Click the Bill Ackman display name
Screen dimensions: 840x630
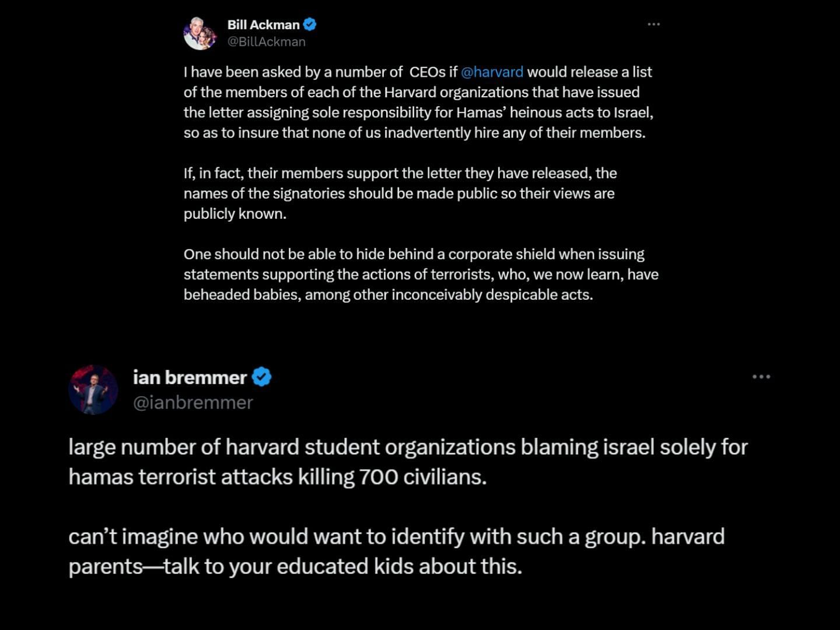(263, 24)
